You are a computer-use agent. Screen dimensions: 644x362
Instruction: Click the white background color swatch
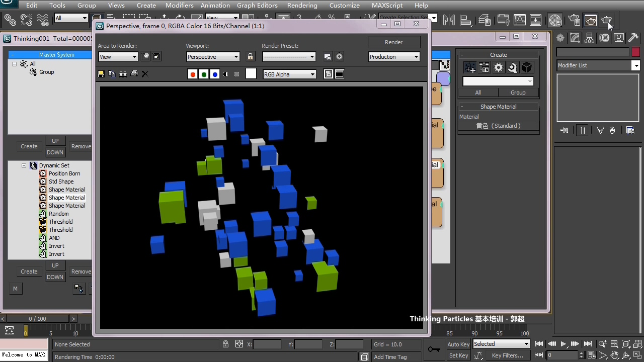(251, 74)
